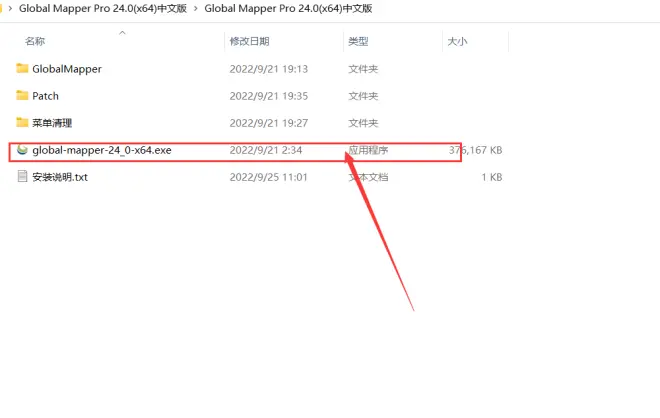Viewport: 660px width, 418px height.
Task: Select the GlobalMapper folder name
Action: click(x=67, y=69)
